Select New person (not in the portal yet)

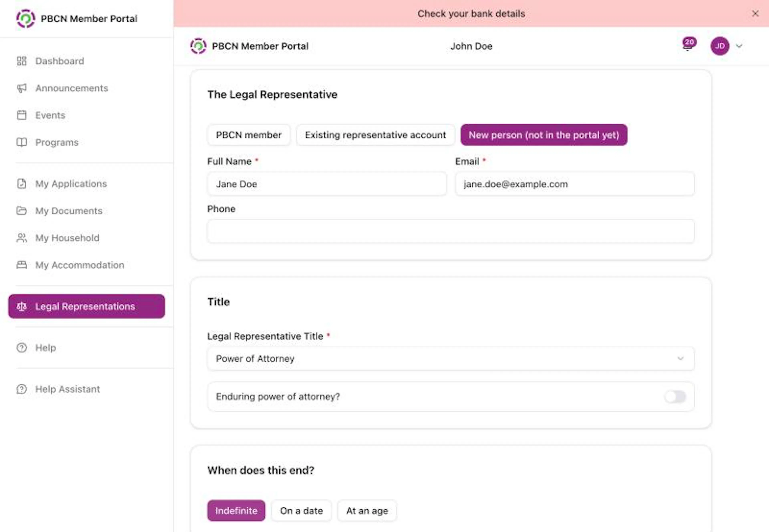point(544,135)
